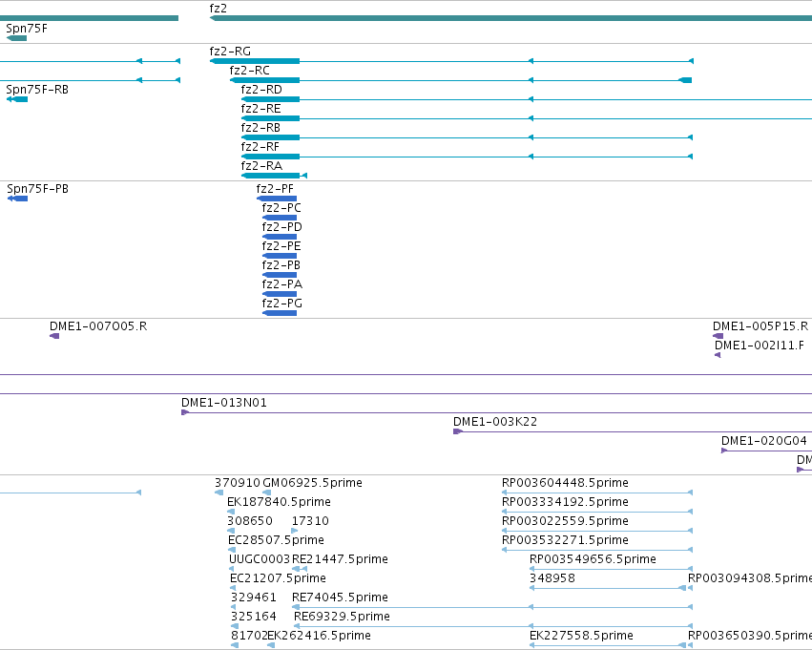This screenshot has height=650, width=812.
Task: Click EST EC21207.5prime
Action: coord(233,588)
